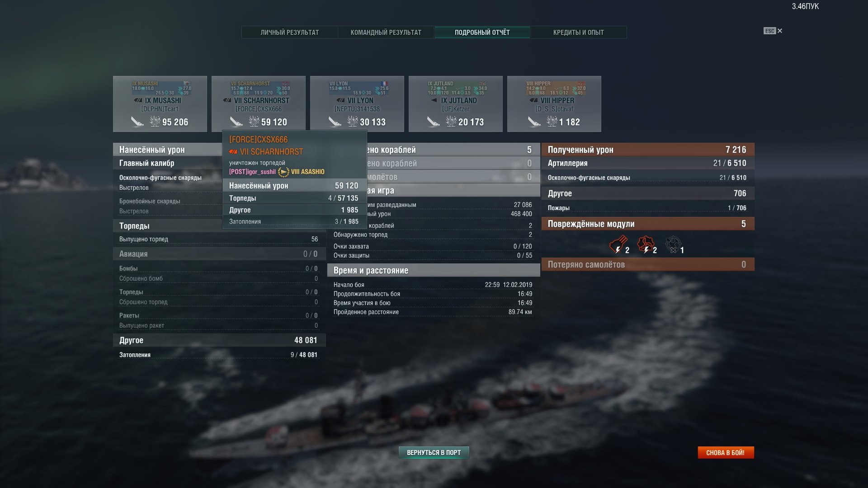Viewport: 868px width, 488px height.
Task: Switch to Командный результат tab
Action: [386, 32]
